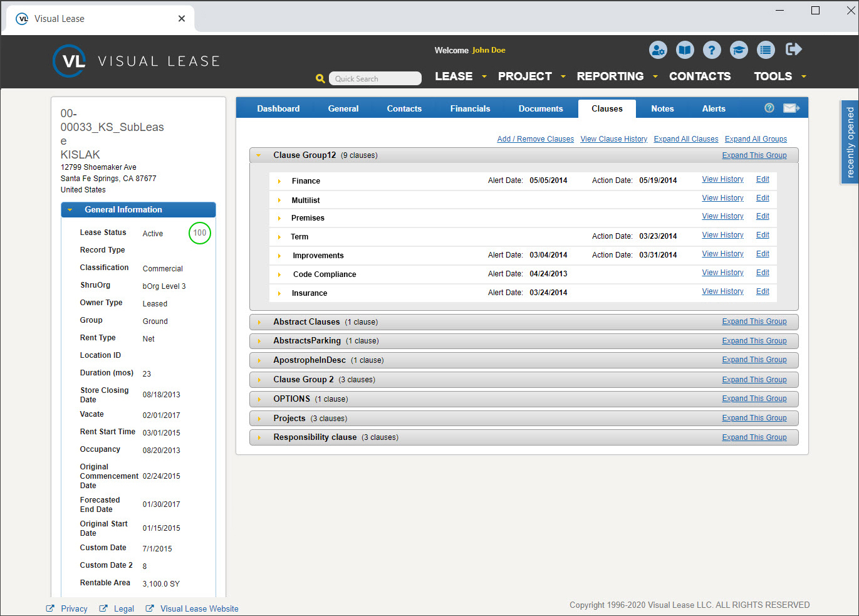The height and width of the screenshot is (616, 859).
Task: Expand the Projects group arrow
Action: tap(259, 419)
